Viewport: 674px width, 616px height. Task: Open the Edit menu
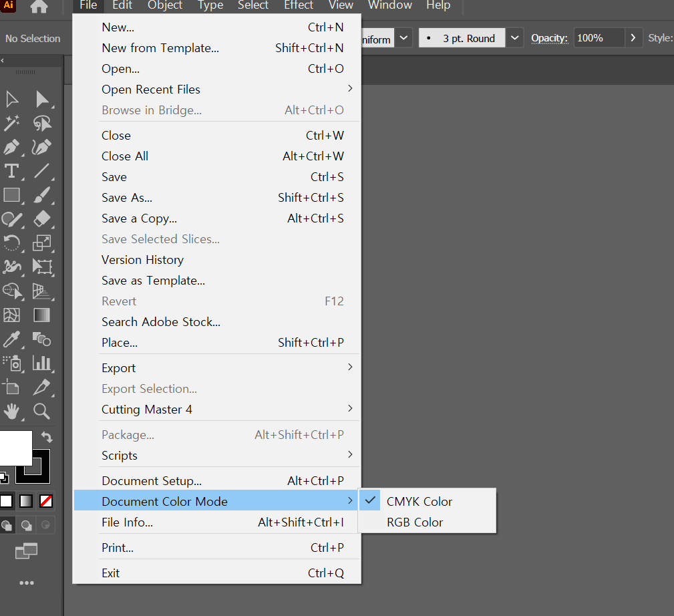point(122,5)
